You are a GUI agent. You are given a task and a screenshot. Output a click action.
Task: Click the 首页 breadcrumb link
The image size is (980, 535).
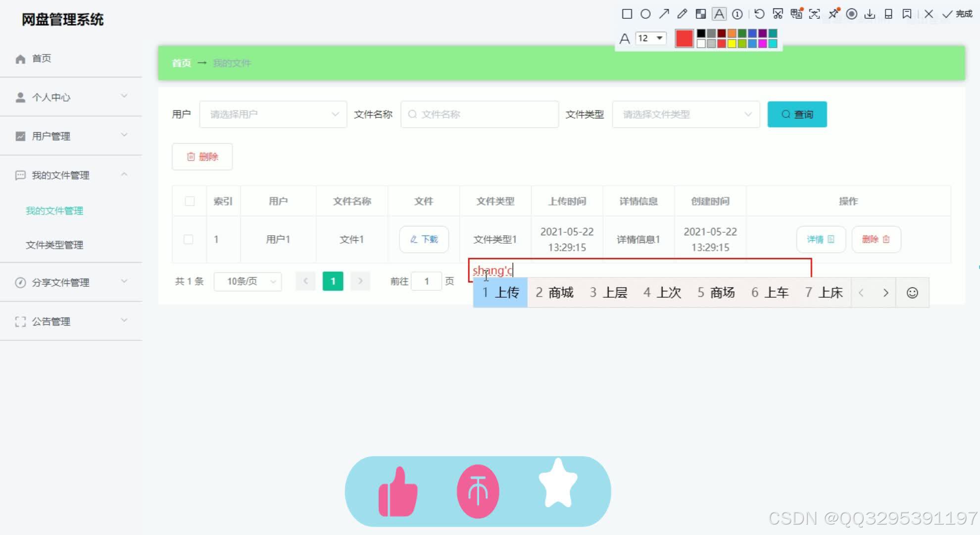point(181,63)
